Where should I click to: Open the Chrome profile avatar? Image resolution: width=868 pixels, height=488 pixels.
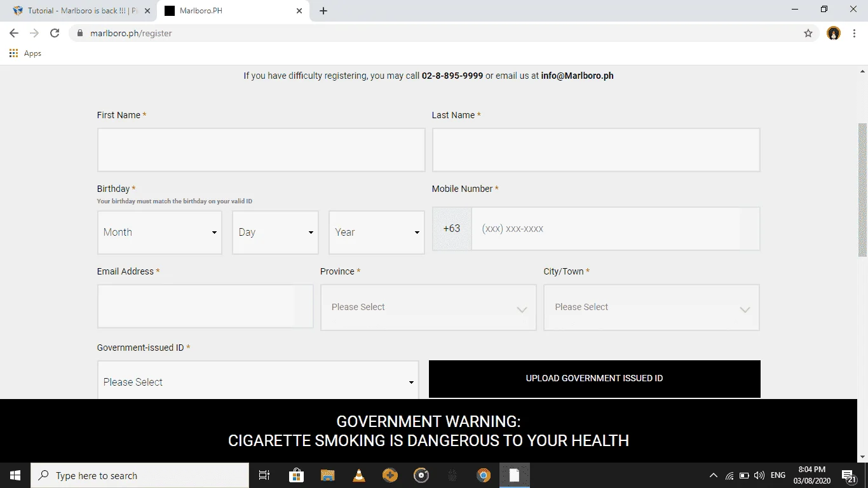click(x=834, y=33)
